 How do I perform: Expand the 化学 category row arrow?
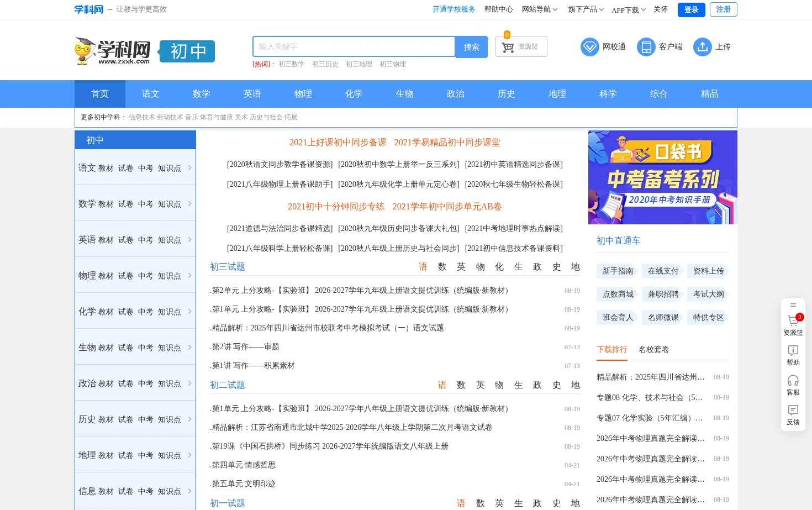click(x=189, y=311)
